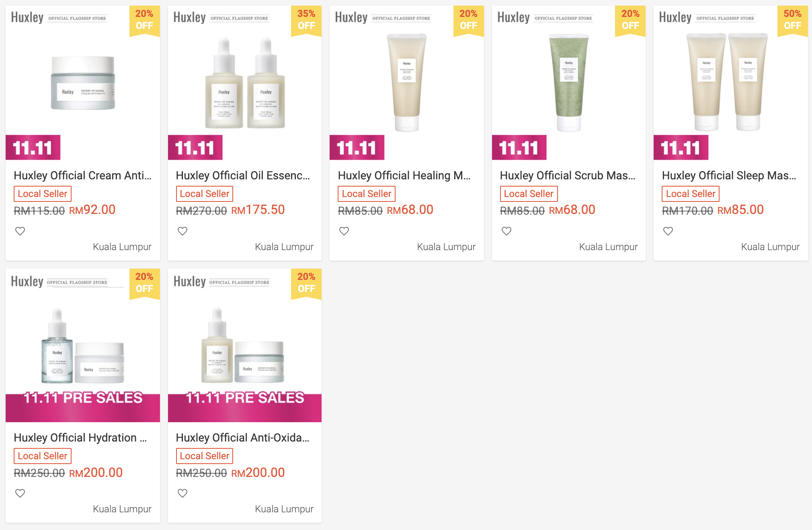Image resolution: width=812 pixels, height=530 pixels.
Task: Open Huxley Official Anti-Oxidant set title
Action: click(243, 438)
